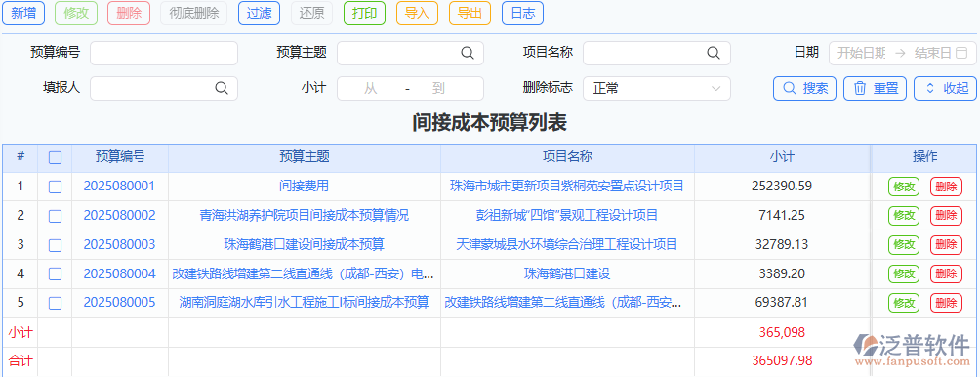
Task: Click 修改 in row 2025080003
Action: [904, 245]
